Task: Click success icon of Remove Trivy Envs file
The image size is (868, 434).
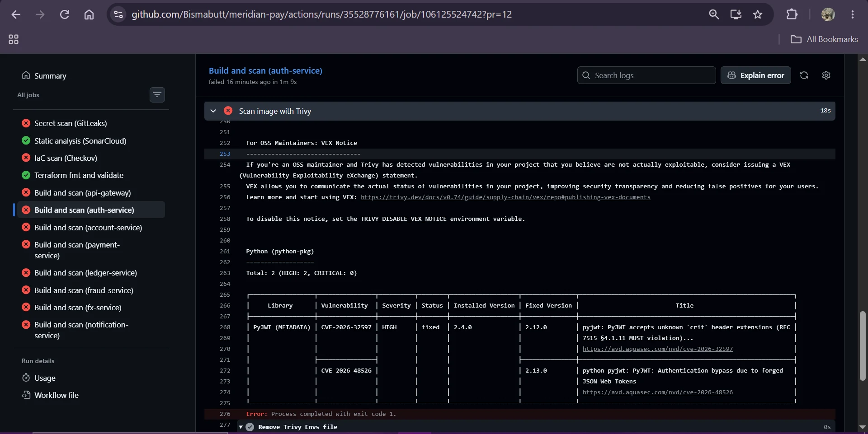Action: (x=250, y=427)
